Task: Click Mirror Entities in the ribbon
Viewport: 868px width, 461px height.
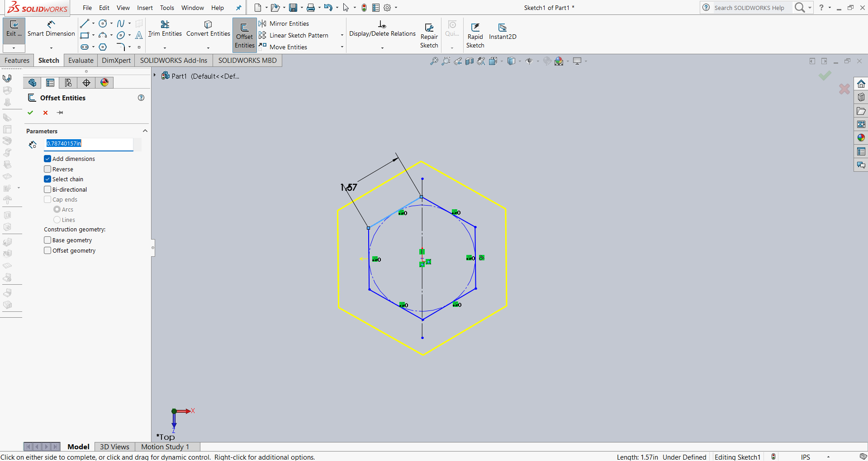Action: click(x=284, y=24)
